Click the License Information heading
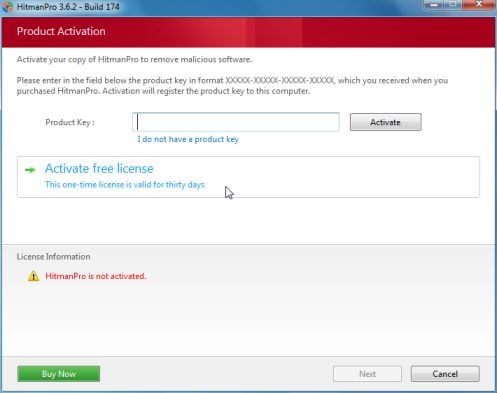This screenshot has height=393, width=497. (x=53, y=257)
